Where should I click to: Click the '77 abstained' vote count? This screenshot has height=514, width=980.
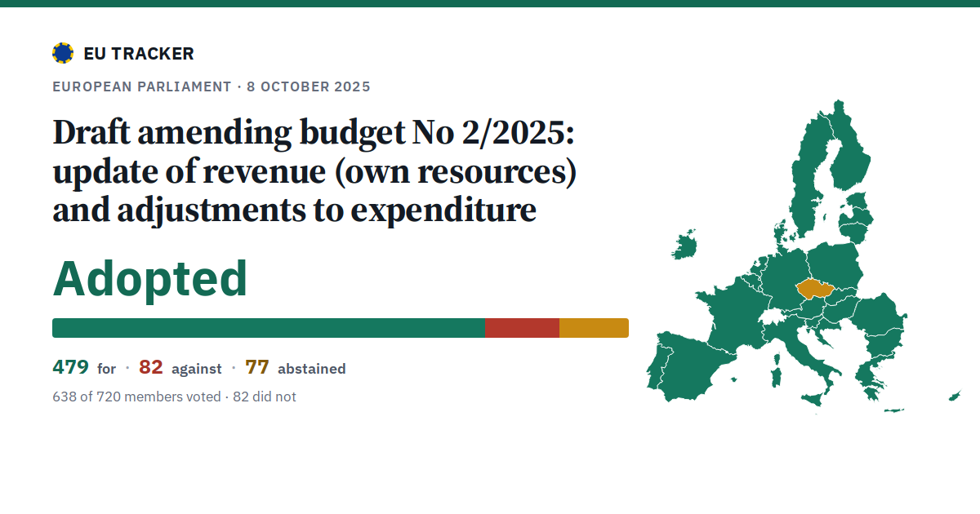(296, 368)
